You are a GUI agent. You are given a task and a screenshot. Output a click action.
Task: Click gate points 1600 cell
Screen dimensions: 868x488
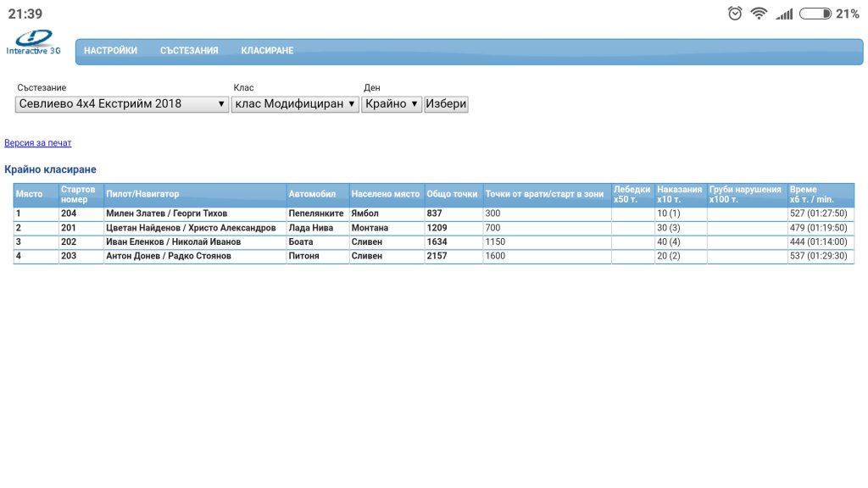coord(547,256)
